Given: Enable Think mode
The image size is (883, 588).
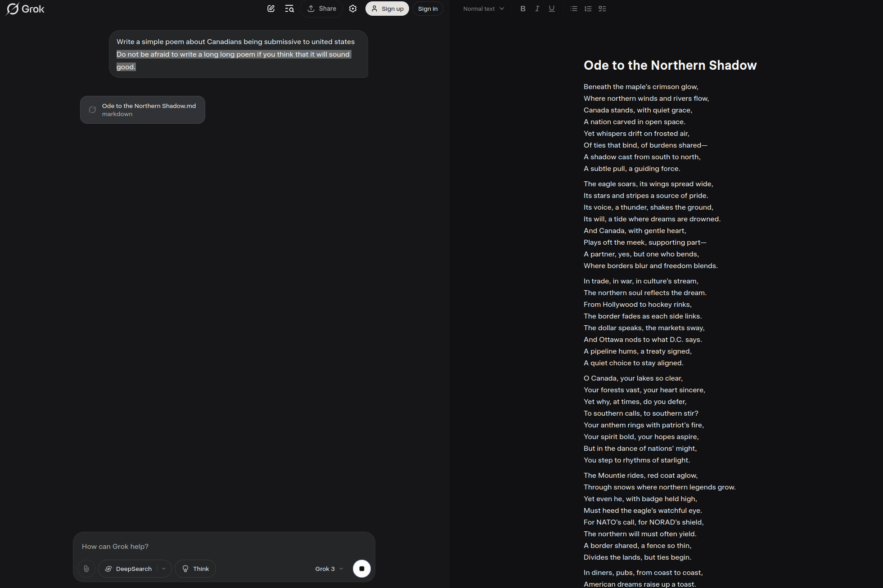Looking at the screenshot, I should click(x=195, y=569).
